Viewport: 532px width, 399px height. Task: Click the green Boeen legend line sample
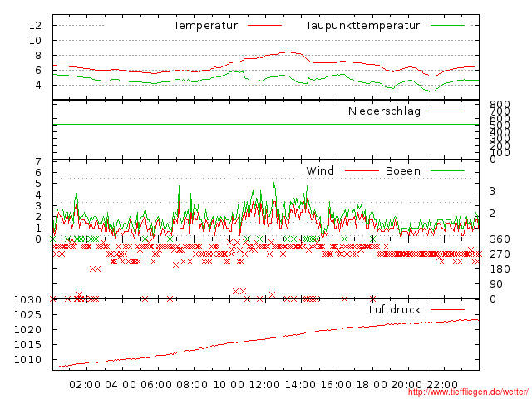[x=447, y=170]
